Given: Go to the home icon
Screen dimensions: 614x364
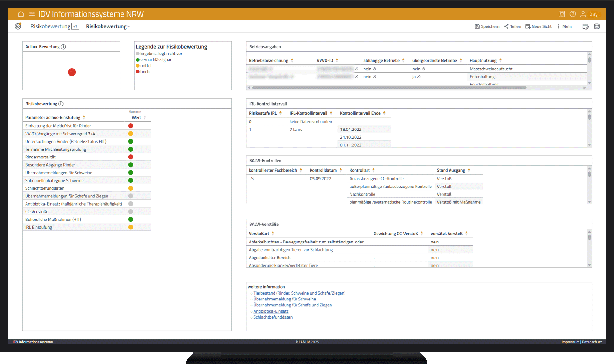Looking at the screenshot, I should 21,14.
